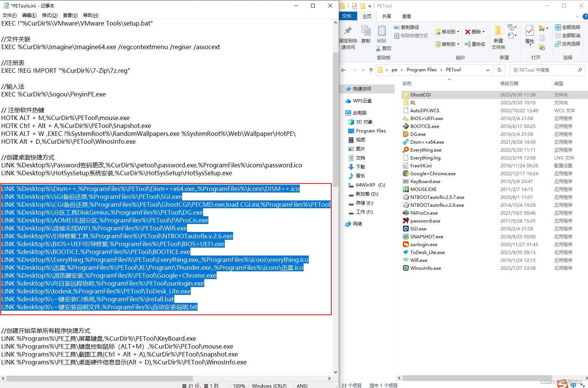Open new item dropdown in 新建 group

click(512, 27)
